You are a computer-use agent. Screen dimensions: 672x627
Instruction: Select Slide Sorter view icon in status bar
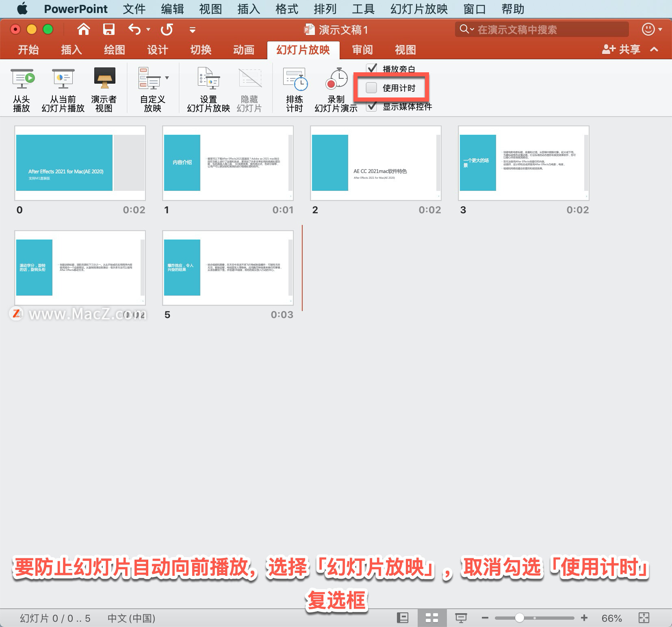pyautogui.click(x=431, y=618)
